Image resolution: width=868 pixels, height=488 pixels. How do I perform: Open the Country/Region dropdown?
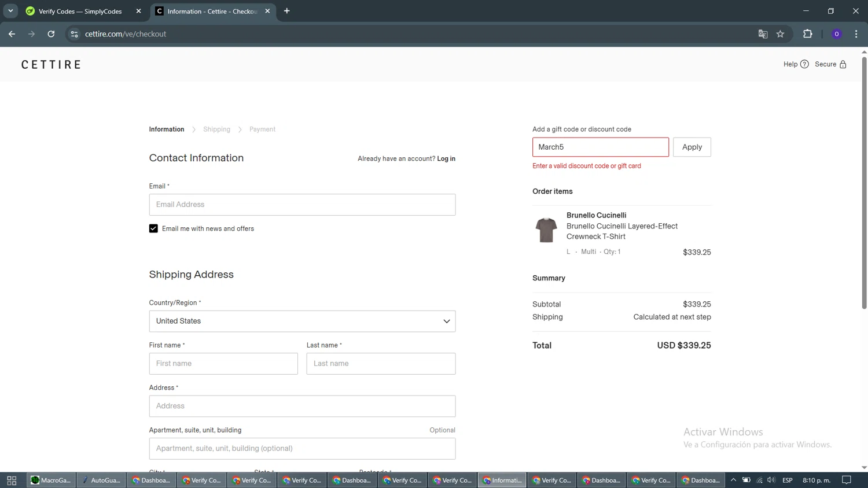pos(302,321)
